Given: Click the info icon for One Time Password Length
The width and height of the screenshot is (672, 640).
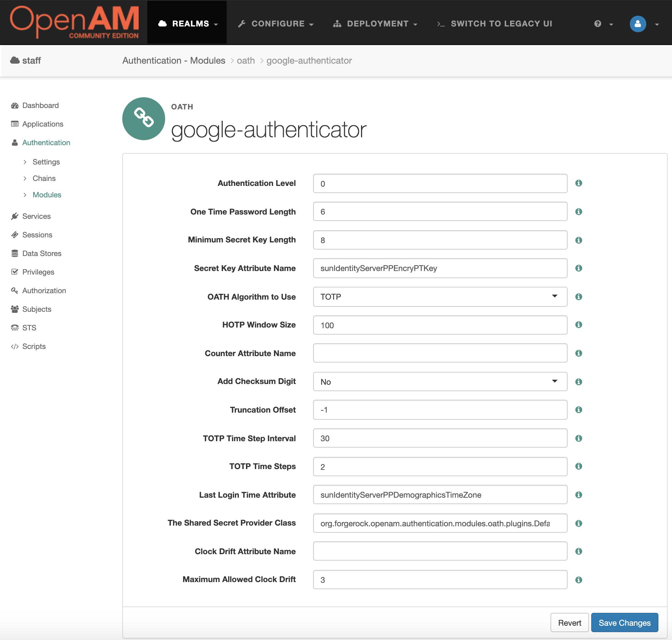Looking at the screenshot, I should pos(579,212).
